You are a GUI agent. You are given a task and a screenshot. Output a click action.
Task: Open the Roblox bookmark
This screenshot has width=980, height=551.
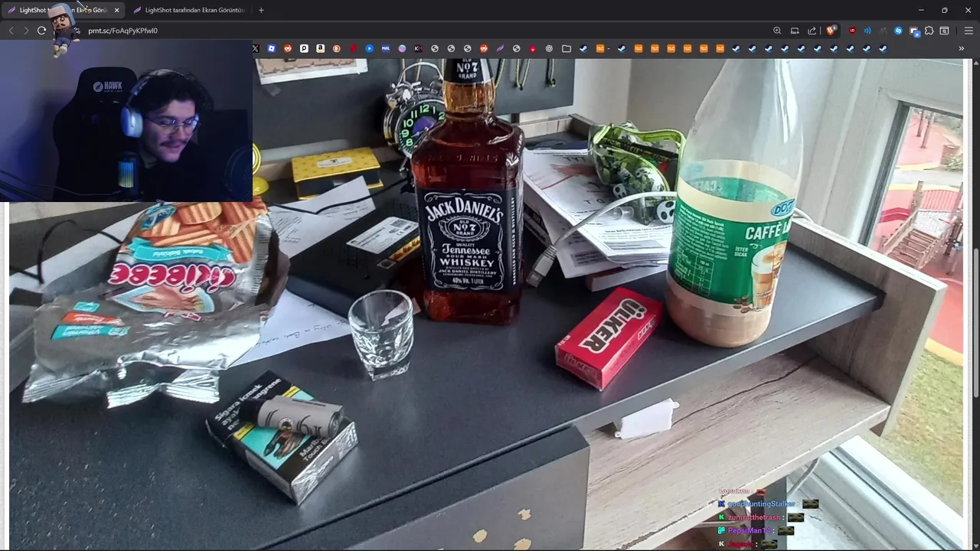[x=271, y=48]
